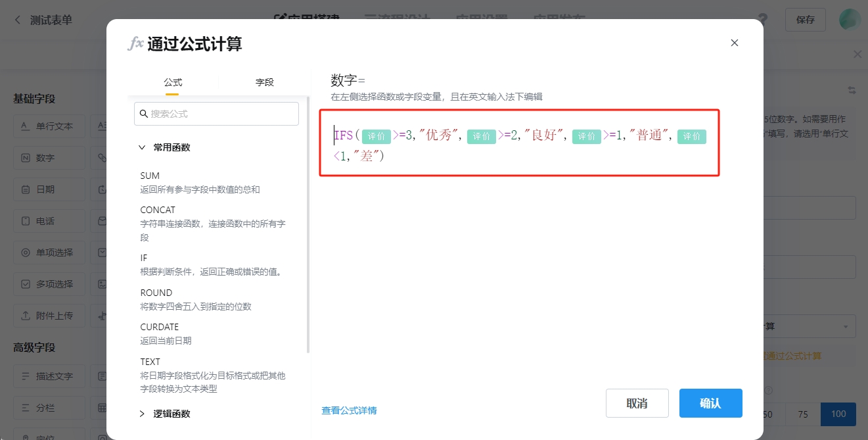This screenshot has width=868, height=440.
Task: Click the 描述文字 field icon
Action: point(26,376)
